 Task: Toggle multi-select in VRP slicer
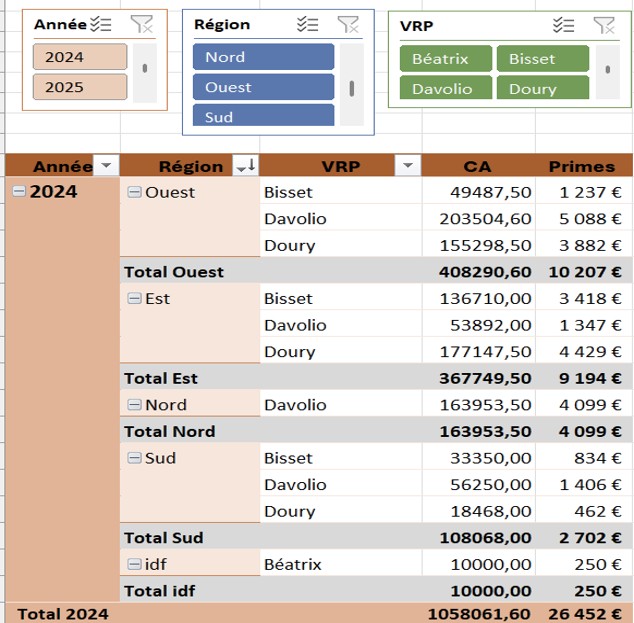(564, 26)
